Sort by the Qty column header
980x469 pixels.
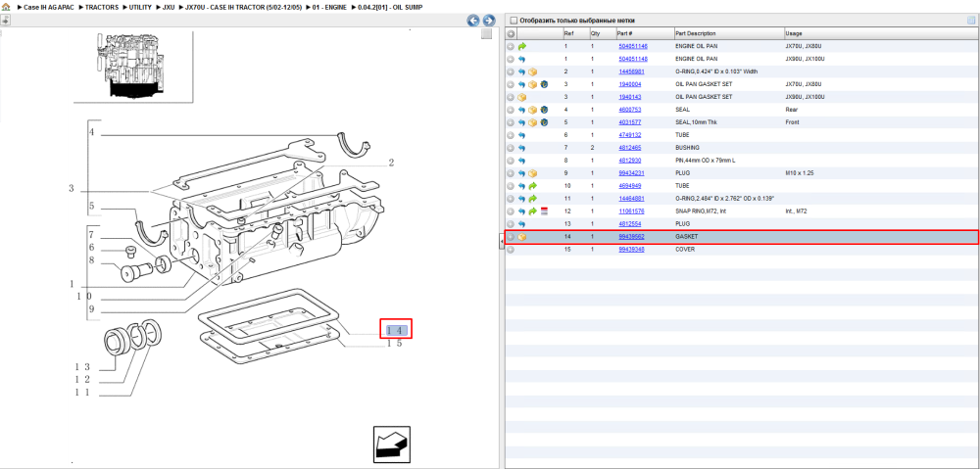(x=595, y=33)
